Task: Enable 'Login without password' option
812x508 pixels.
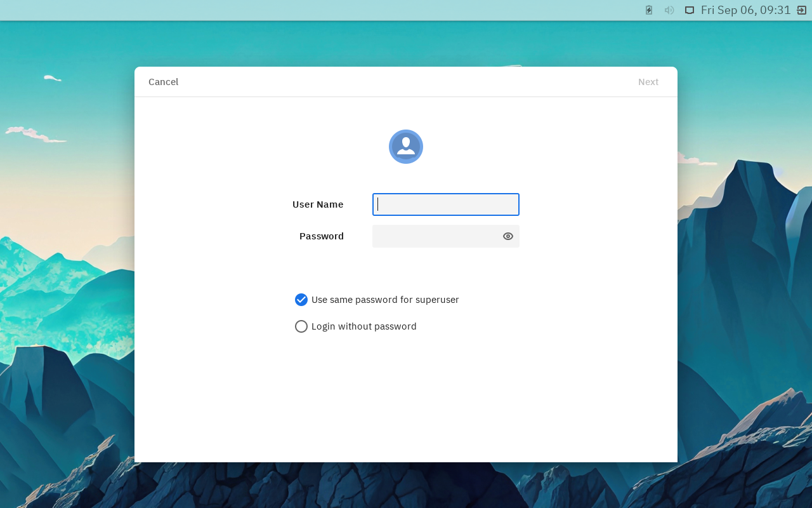Action: click(301, 326)
